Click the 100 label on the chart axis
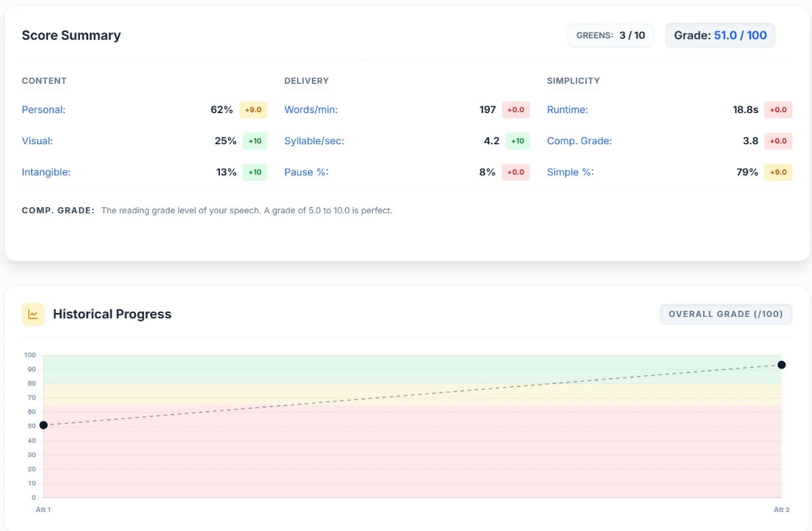812x531 pixels. tap(30, 355)
